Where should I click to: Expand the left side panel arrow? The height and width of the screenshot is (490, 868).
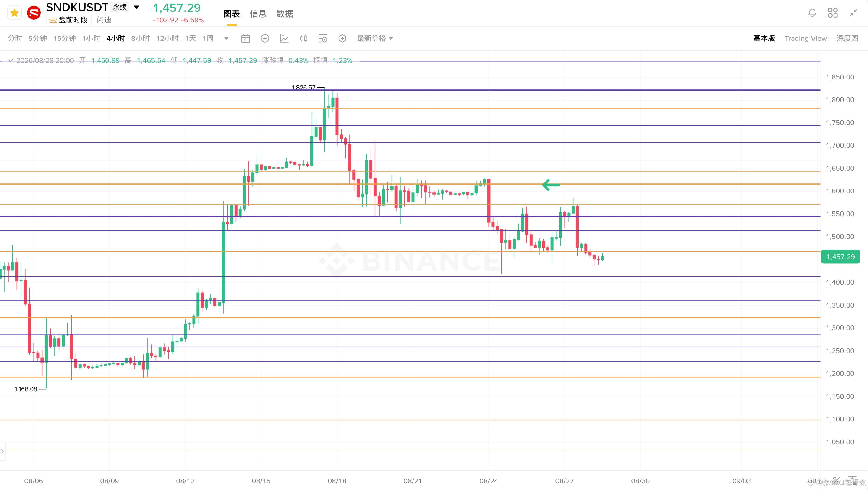click(3, 451)
